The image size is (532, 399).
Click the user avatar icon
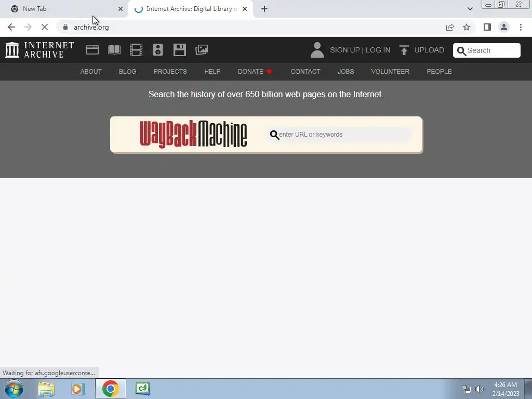317,50
